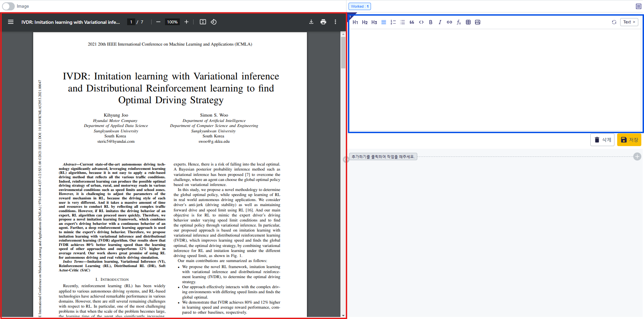
Task: Insert a hyperlink
Action: click(449, 22)
